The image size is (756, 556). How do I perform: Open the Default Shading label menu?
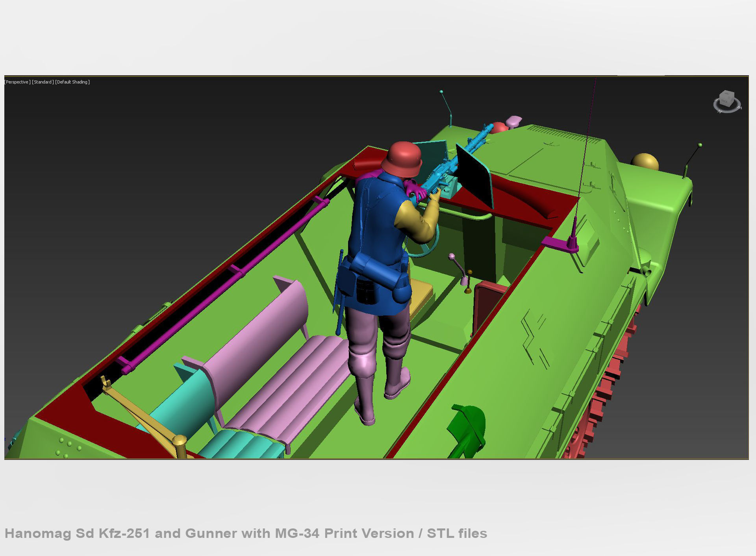point(72,82)
